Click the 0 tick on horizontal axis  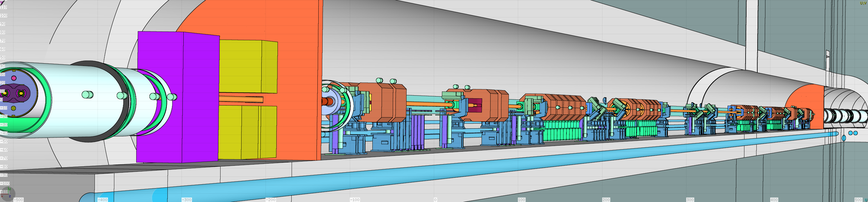(435, 200)
